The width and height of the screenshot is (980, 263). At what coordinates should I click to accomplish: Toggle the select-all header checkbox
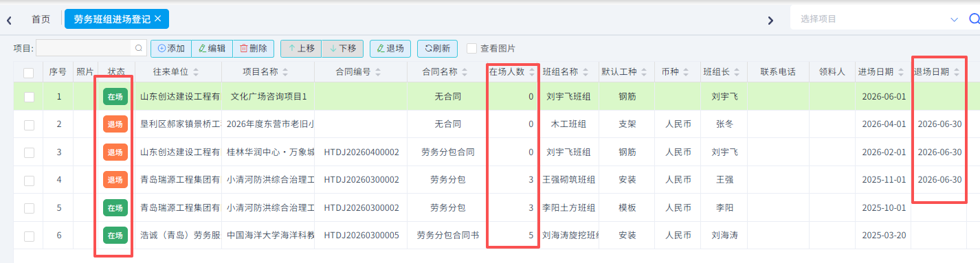point(29,72)
